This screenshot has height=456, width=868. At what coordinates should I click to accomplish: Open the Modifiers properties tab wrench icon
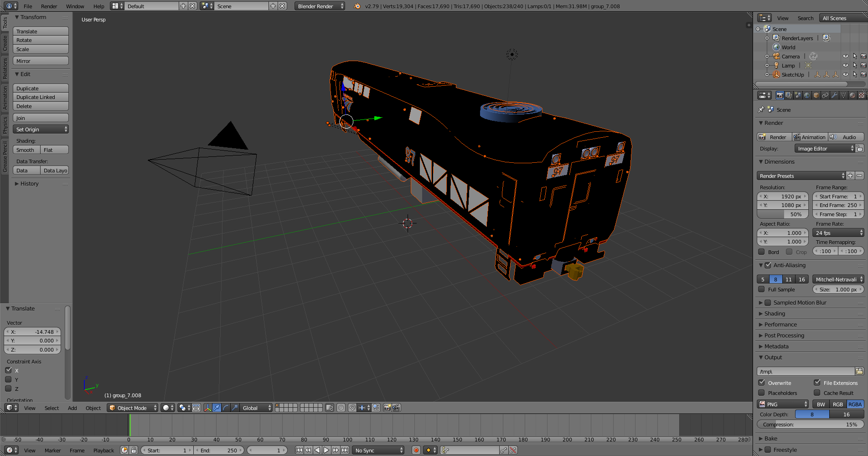pos(834,95)
